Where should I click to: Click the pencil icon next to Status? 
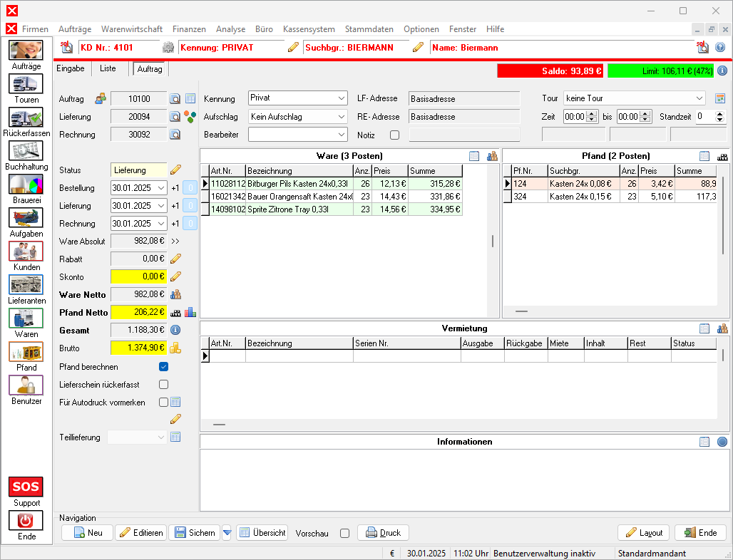pyautogui.click(x=175, y=170)
